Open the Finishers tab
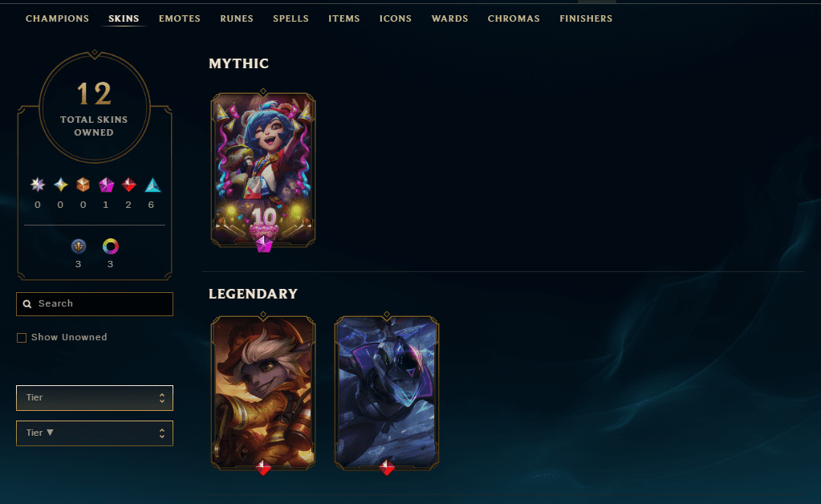821x504 pixels. coord(586,18)
